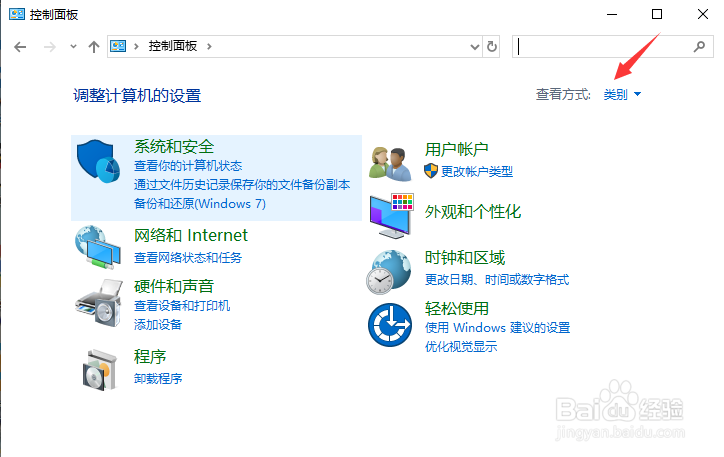
Task: Click the Programs disc box icon
Action: [99, 370]
